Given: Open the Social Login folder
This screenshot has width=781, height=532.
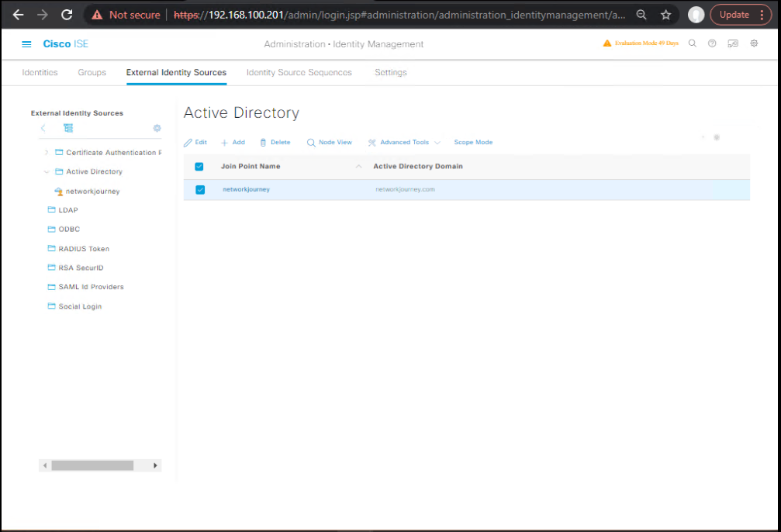Looking at the screenshot, I should [x=74, y=306].
